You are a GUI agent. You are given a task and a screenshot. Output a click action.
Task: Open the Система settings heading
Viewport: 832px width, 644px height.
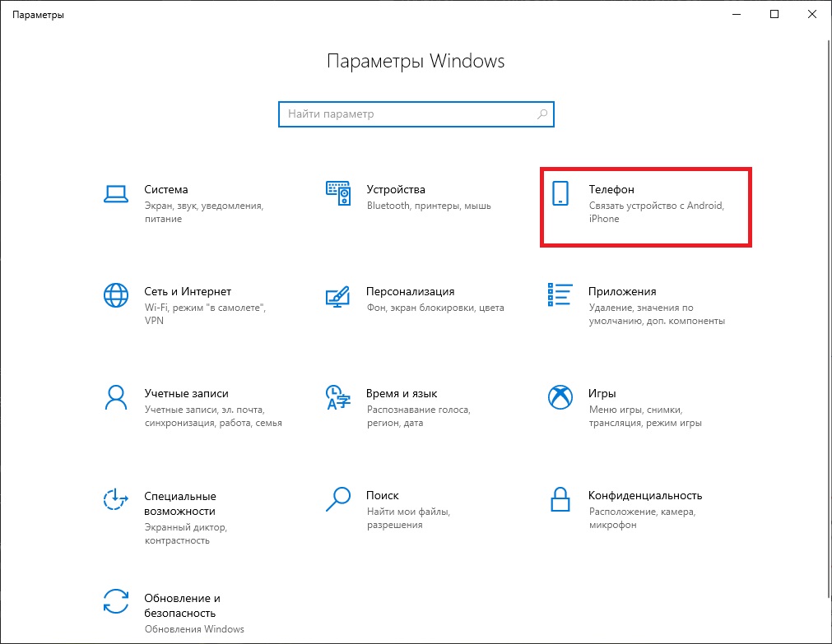point(166,189)
